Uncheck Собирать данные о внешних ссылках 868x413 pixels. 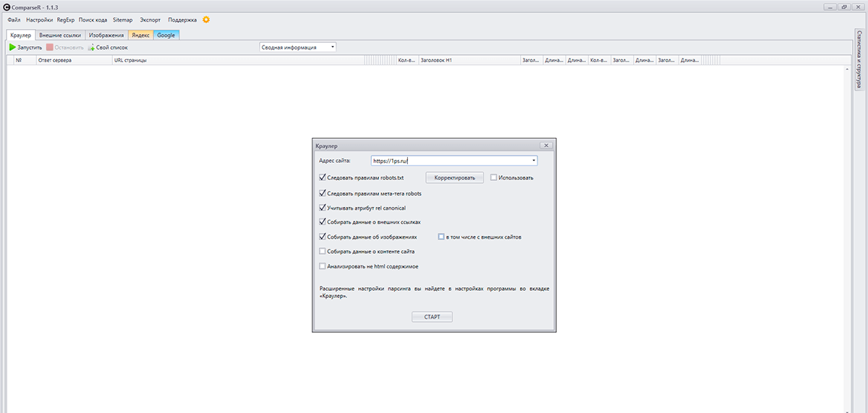coord(323,222)
